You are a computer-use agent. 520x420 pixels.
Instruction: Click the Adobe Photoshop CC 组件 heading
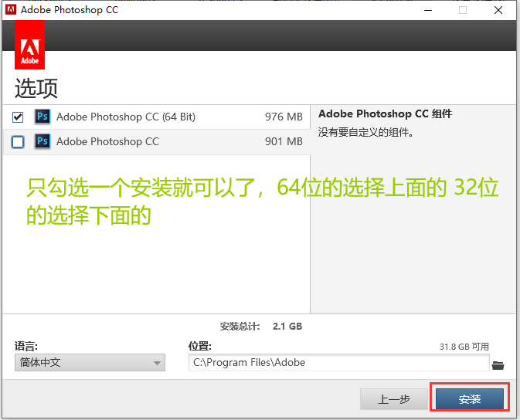[x=385, y=113]
